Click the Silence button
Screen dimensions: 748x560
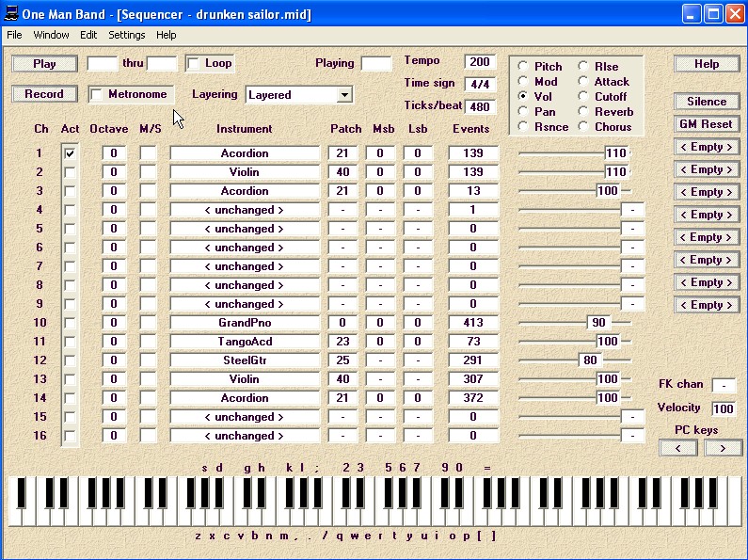point(707,102)
